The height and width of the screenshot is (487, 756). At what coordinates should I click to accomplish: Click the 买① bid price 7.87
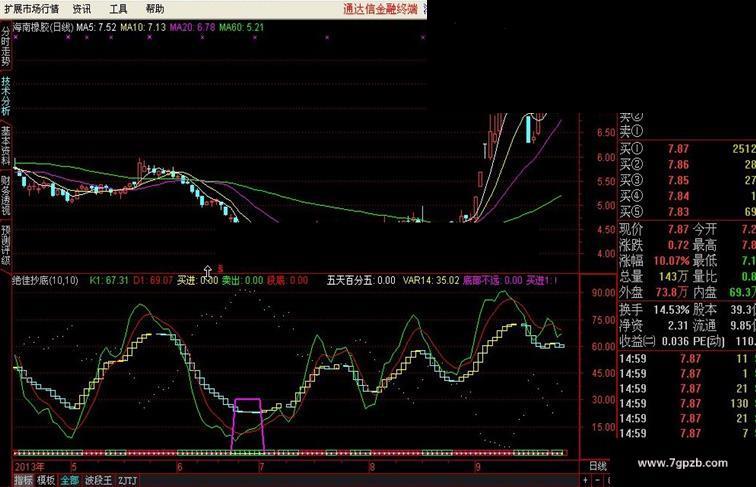tap(678, 149)
